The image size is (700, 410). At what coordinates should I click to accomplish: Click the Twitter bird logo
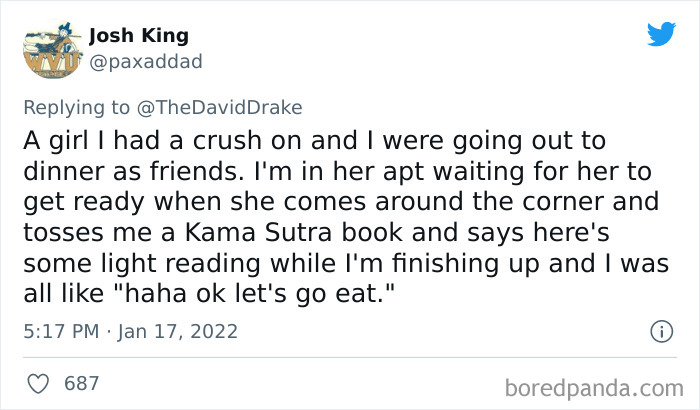pos(661,35)
